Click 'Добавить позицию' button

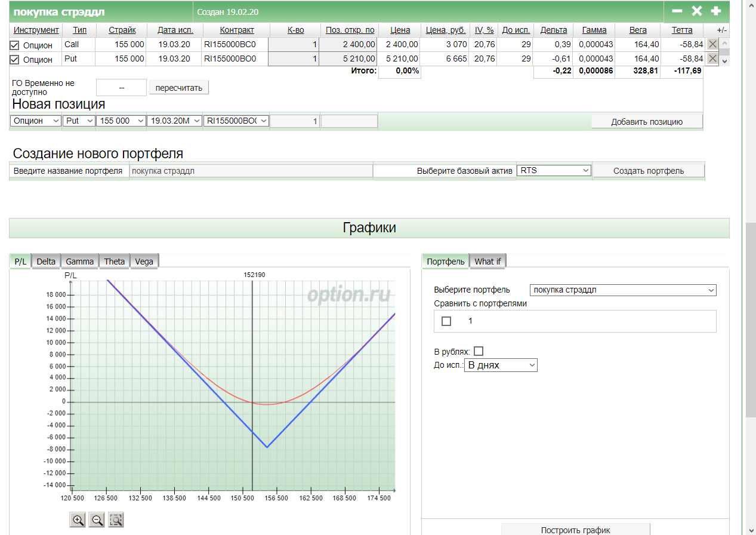tap(647, 121)
